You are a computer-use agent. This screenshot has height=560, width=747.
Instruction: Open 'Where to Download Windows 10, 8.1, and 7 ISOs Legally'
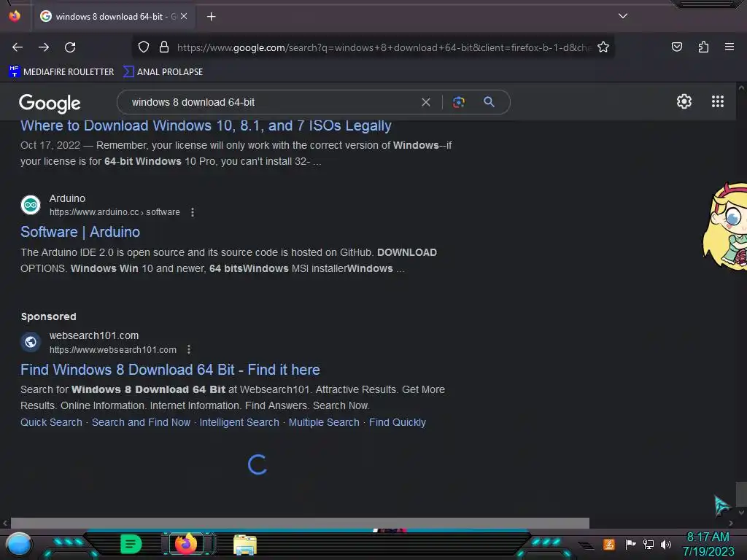(x=206, y=125)
